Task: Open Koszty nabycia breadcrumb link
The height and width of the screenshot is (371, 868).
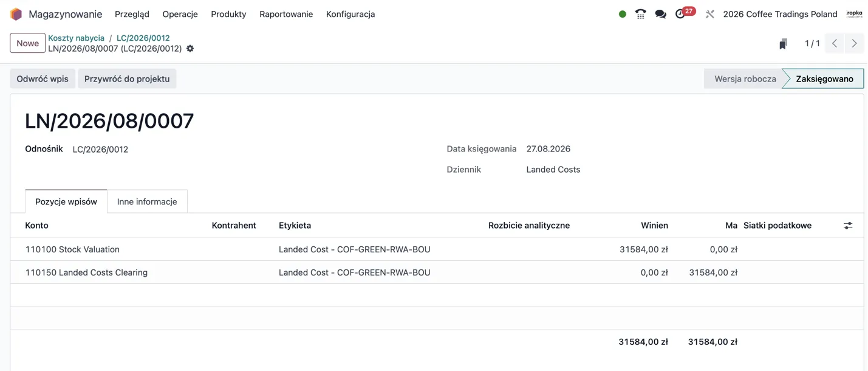Action: pyautogui.click(x=77, y=38)
